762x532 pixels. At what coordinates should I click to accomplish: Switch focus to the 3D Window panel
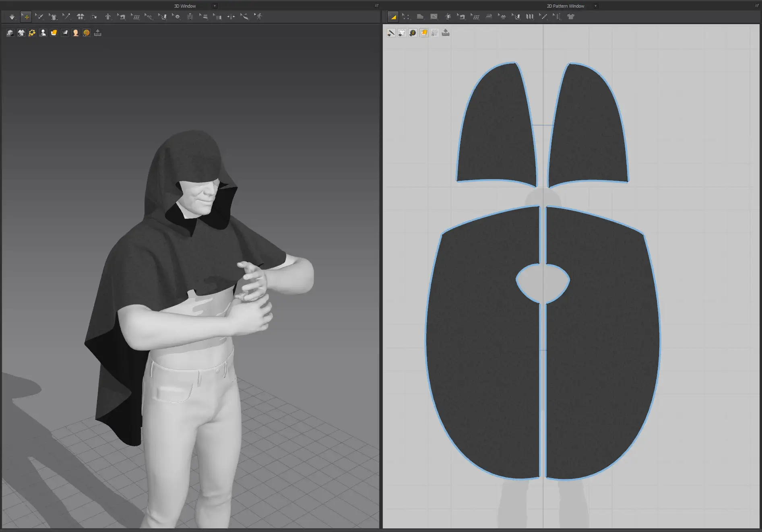[x=185, y=6]
